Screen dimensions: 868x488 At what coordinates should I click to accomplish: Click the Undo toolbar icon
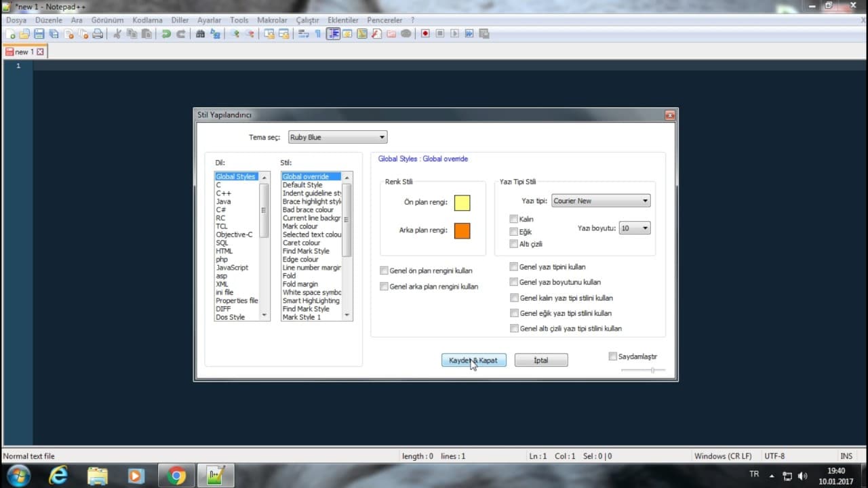click(166, 34)
